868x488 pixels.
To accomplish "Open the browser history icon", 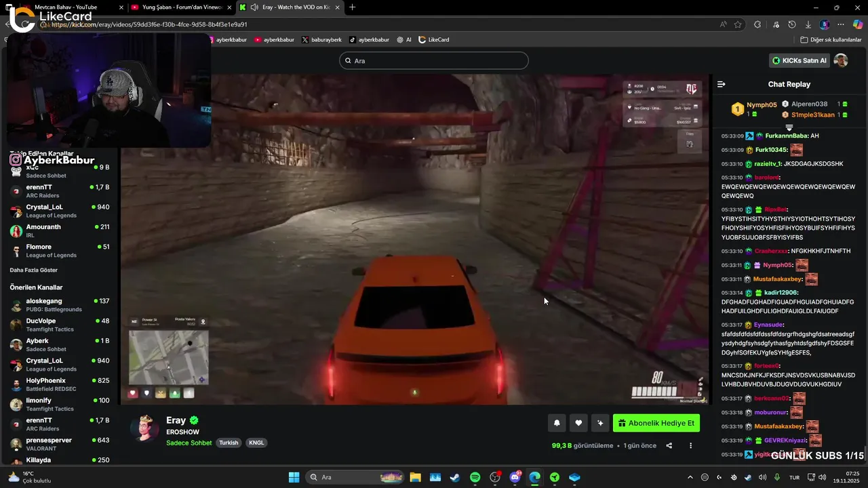I will click(x=792, y=24).
